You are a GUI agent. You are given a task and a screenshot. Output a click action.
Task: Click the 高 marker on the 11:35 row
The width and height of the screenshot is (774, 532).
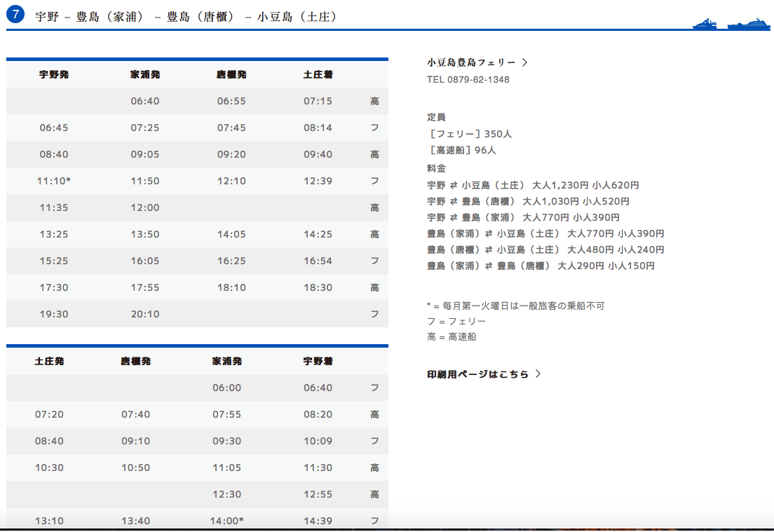pyautogui.click(x=374, y=207)
